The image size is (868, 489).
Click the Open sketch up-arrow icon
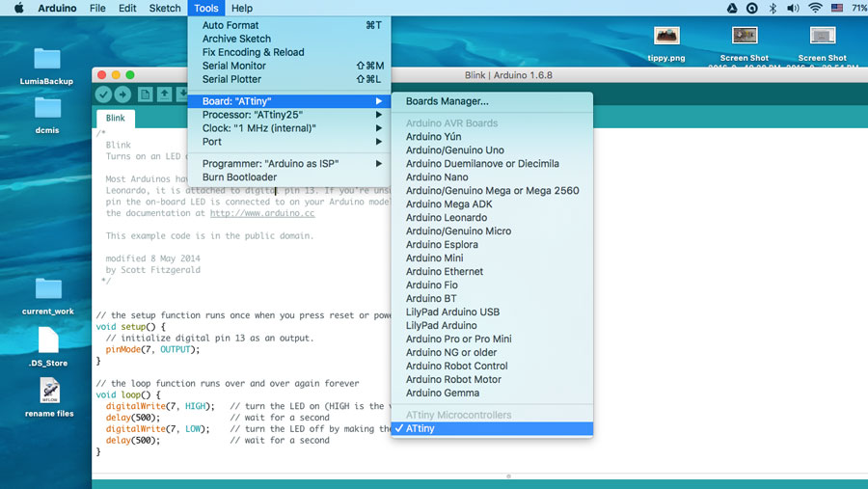(164, 95)
